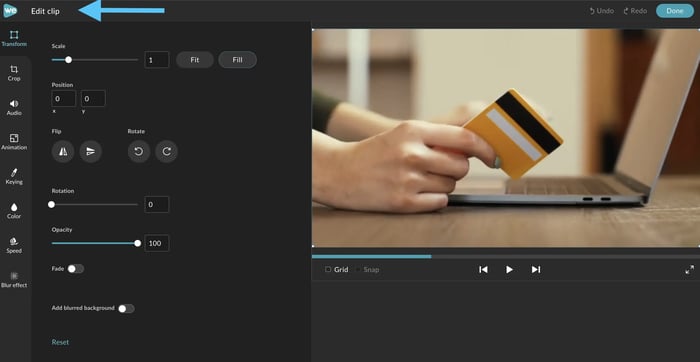
Task: Toggle the Fade switch
Action: (x=75, y=269)
